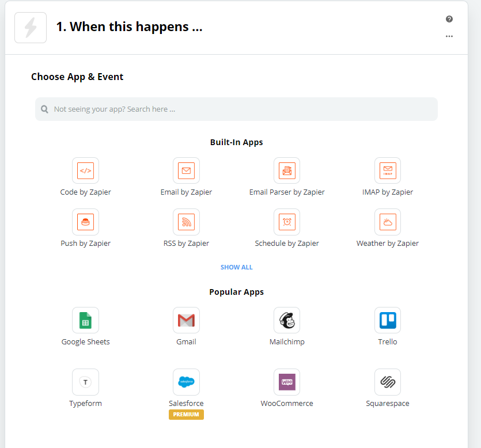Select Trello from Popular Apps

click(x=387, y=320)
